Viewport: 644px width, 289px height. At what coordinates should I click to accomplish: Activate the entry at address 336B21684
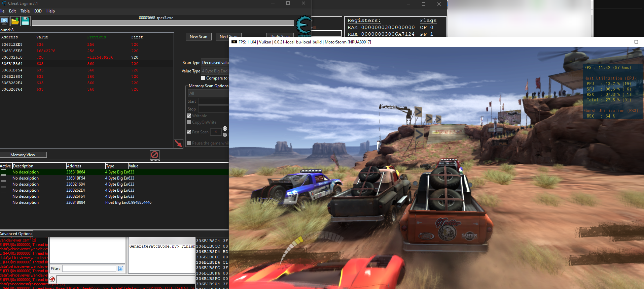click(3, 184)
